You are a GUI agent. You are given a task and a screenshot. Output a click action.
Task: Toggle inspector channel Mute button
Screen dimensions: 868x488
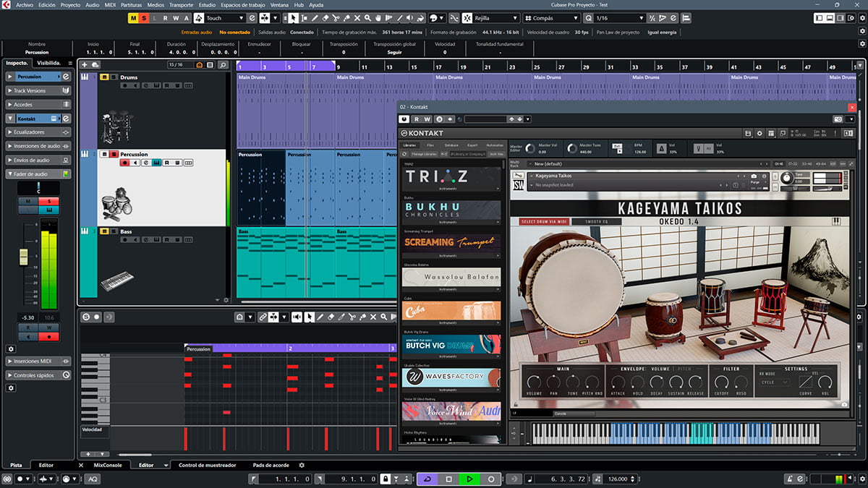29,201
